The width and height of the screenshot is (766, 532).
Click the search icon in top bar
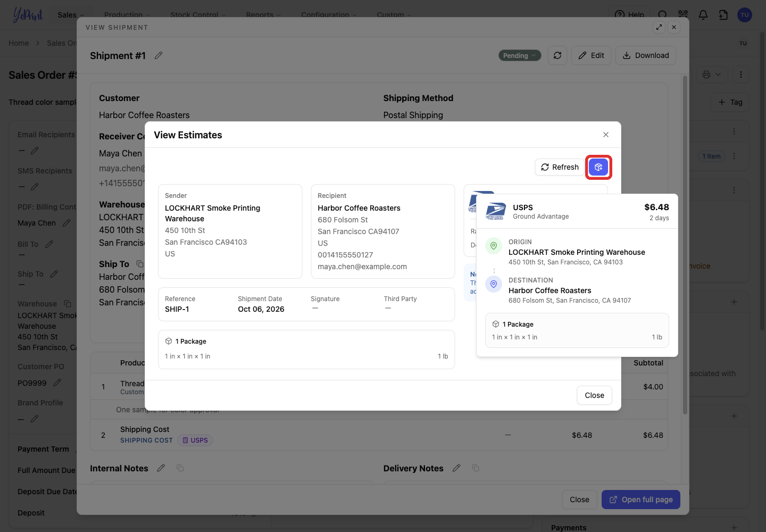click(662, 15)
